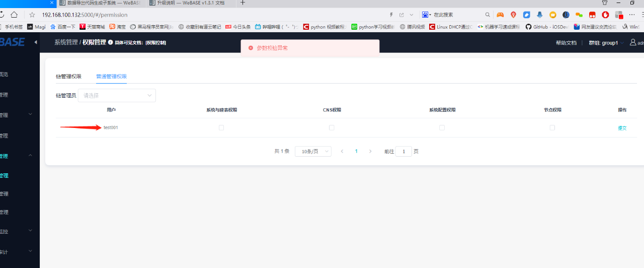The width and height of the screenshot is (644, 268).
Task: Expand the third sidebar menu chevron
Action: (30, 114)
